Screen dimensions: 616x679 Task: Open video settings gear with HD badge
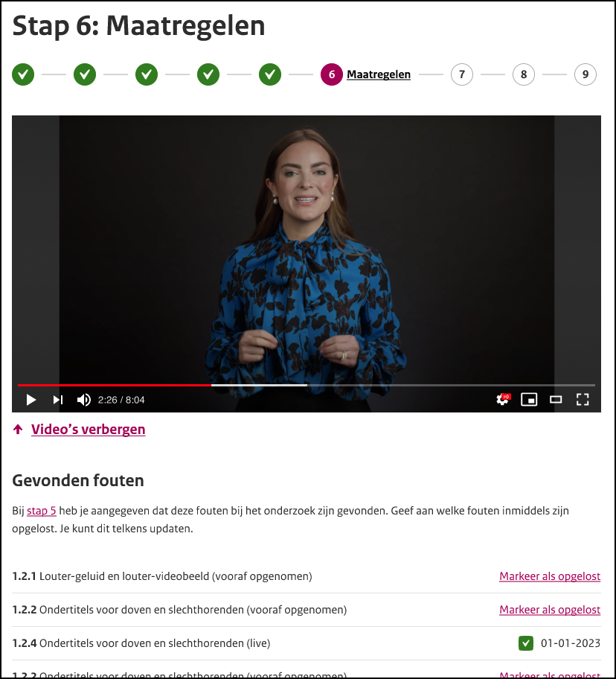pyautogui.click(x=503, y=399)
